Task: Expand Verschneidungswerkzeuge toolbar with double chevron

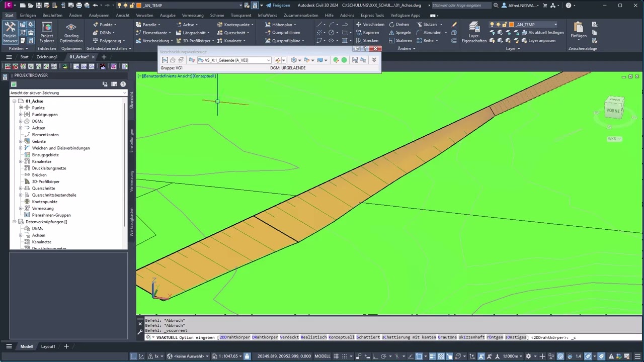Action: (374, 60)
